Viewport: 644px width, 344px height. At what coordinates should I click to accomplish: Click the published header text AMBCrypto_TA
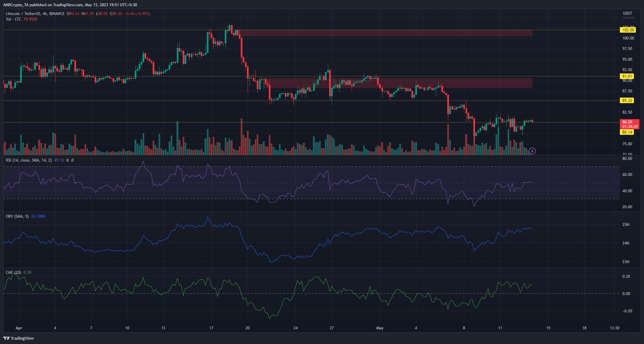[x=16, y=5]
